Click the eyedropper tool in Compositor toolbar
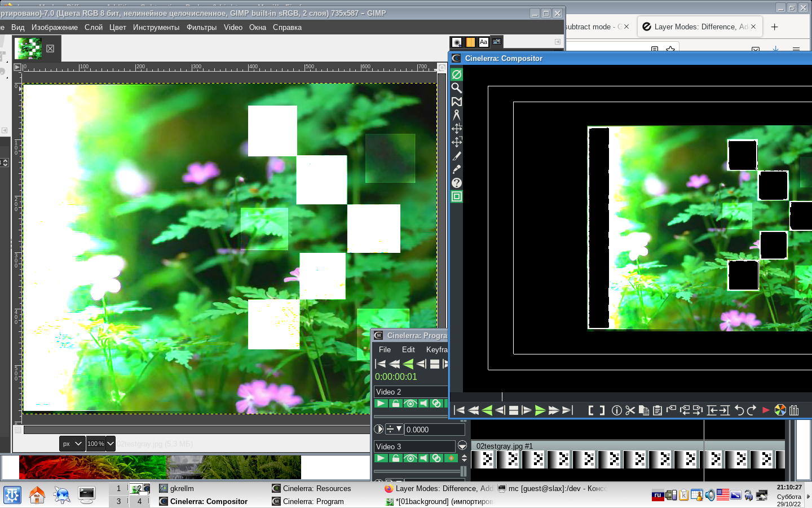The width and height of the screenshot is (812, 508). click(457, 169)
